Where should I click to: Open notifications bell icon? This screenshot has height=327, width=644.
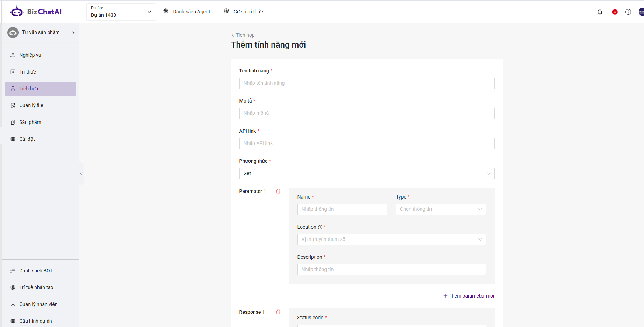600,12
